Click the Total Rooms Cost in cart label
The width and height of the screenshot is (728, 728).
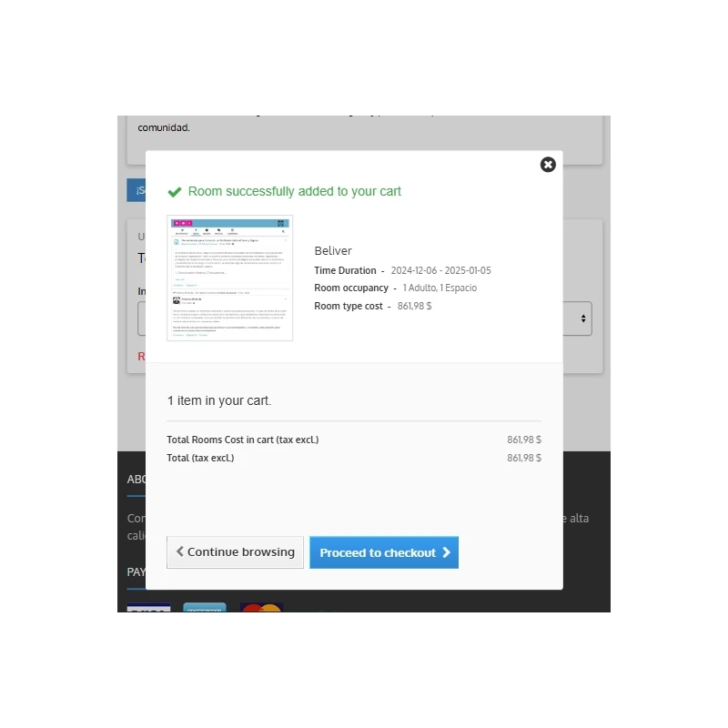pyautogui.click(x=243, y=440)
